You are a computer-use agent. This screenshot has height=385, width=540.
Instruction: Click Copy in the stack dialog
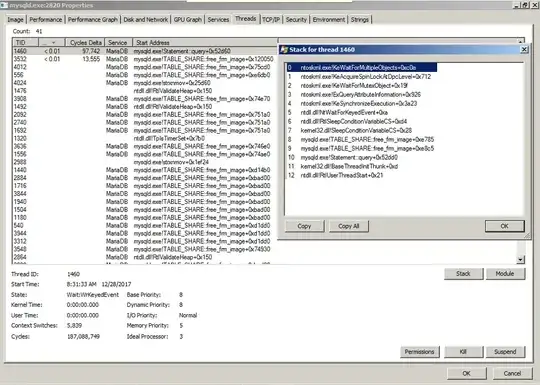[304, 226]
